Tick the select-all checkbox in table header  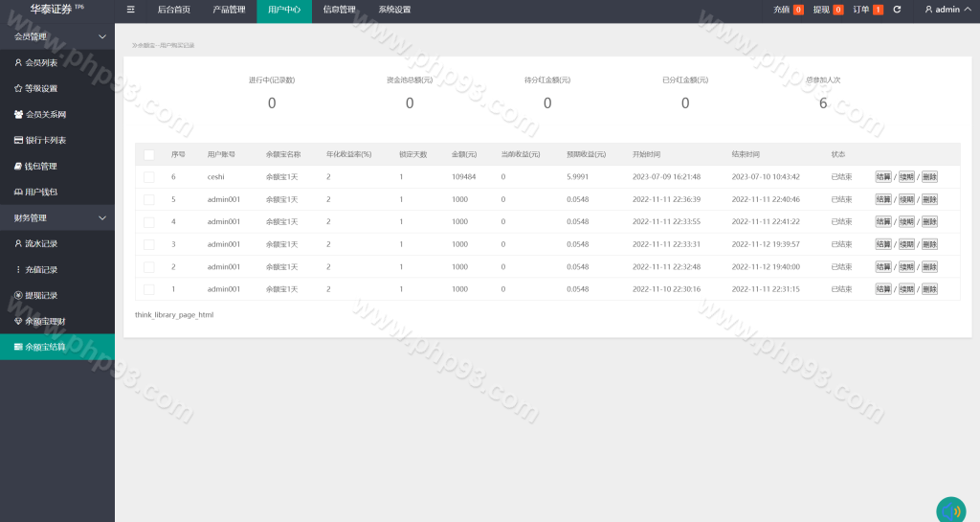148,154
